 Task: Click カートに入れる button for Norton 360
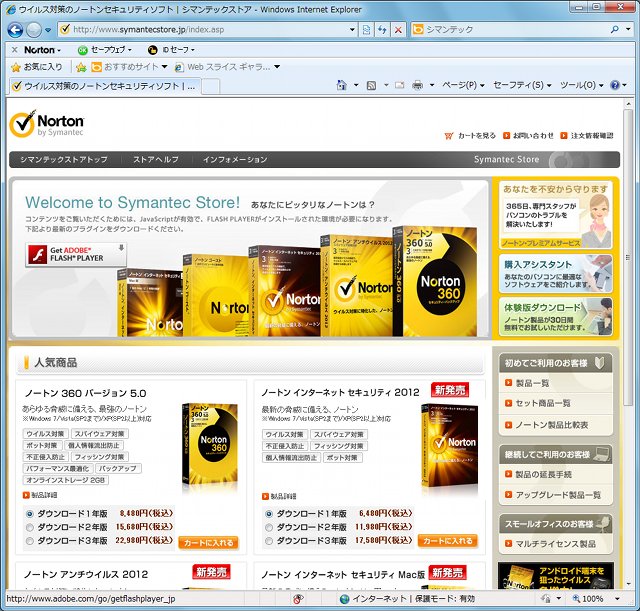(x=209, y=542)
